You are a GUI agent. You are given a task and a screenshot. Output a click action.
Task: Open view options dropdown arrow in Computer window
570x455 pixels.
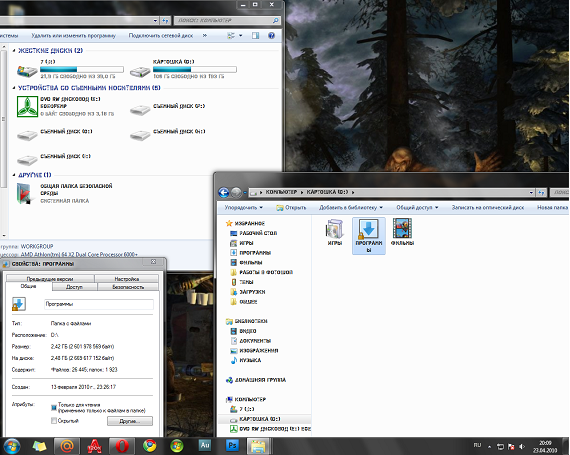(x=241, y=36)
